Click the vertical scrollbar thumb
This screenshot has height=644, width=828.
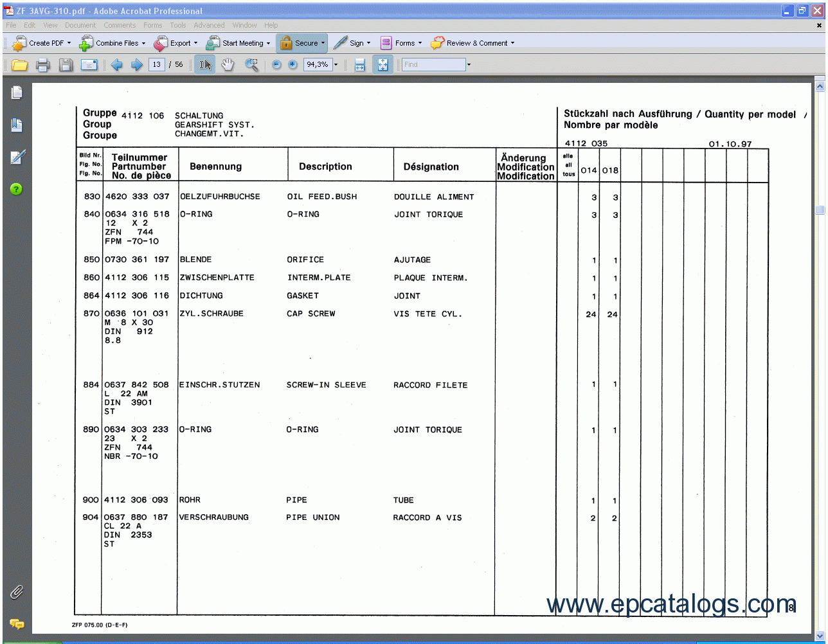[x=820, y=210]
